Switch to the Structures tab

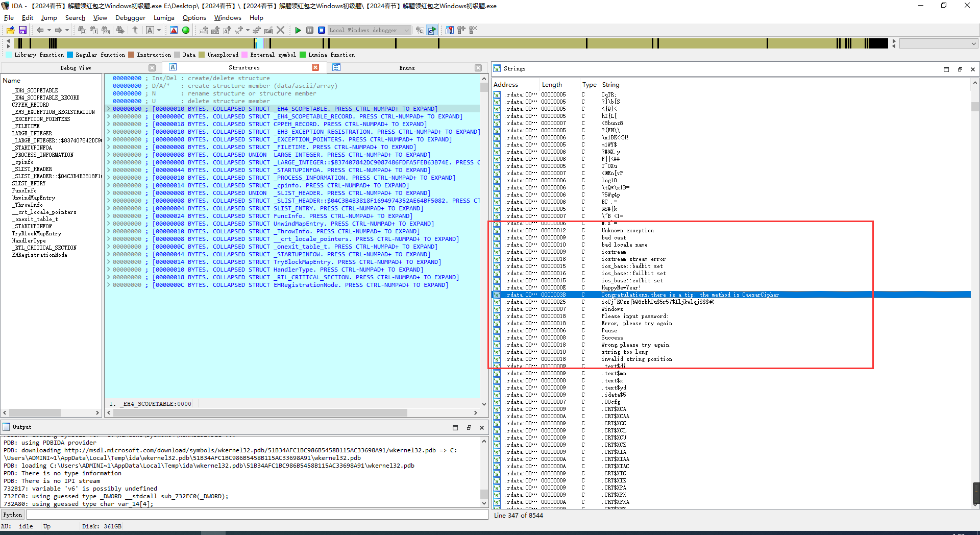click(x=244, y=67)
